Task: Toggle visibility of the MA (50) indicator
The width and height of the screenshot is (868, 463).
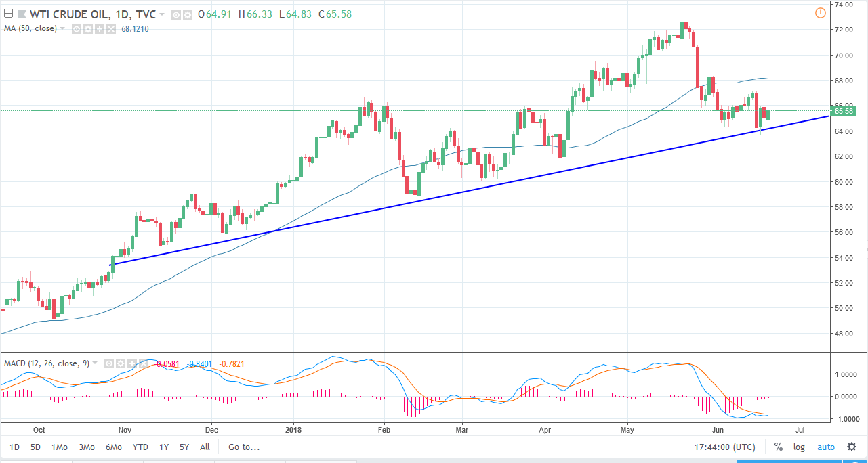Action: point(76,29)
